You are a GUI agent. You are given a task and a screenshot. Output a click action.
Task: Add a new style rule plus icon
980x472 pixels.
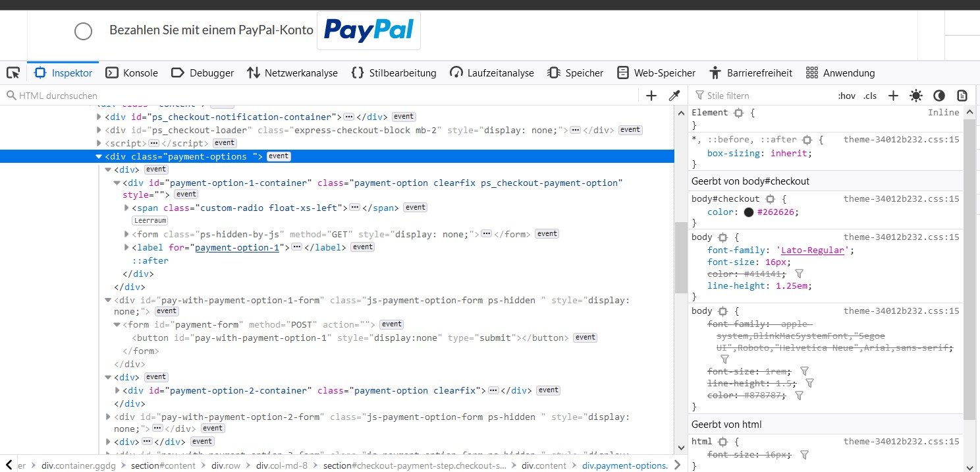893,96
